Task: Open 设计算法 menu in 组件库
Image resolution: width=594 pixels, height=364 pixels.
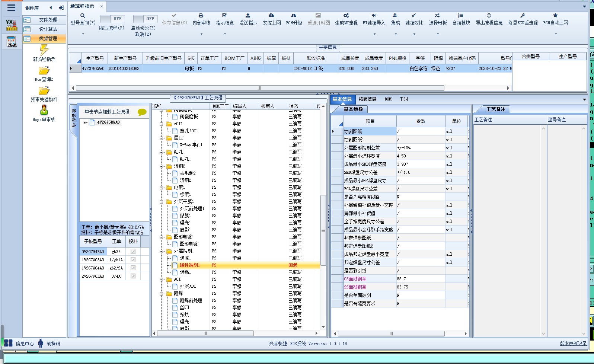Action: click(45, 29)
